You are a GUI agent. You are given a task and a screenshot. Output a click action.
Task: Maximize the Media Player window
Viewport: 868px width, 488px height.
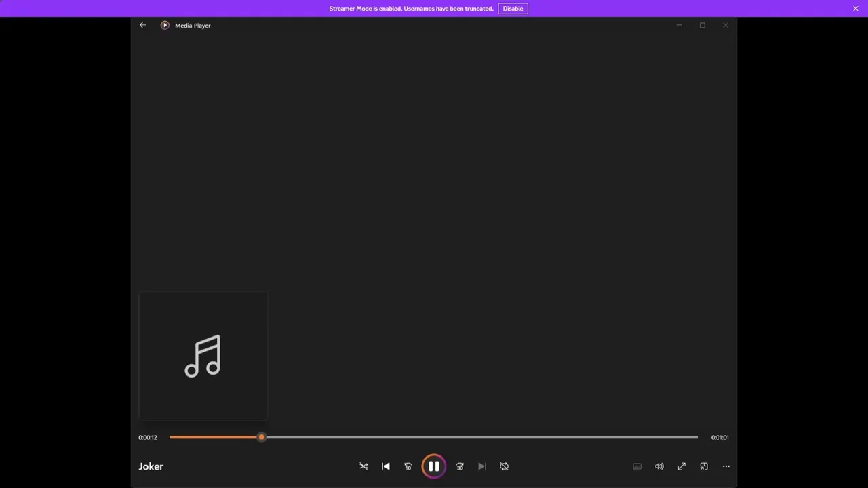click(x=703, y=25)
